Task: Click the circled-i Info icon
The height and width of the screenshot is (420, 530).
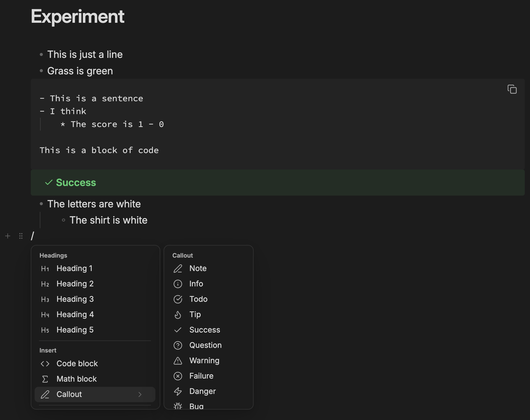Action: (x=178, y=284)
